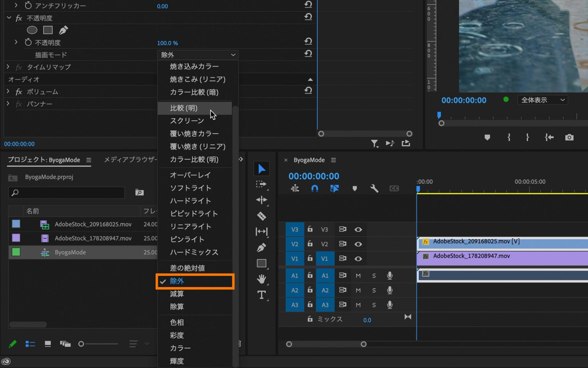This screenshot has height=368, width=588.
Task: Click the Export Frame camera icon
Action: tap(569, 137)
